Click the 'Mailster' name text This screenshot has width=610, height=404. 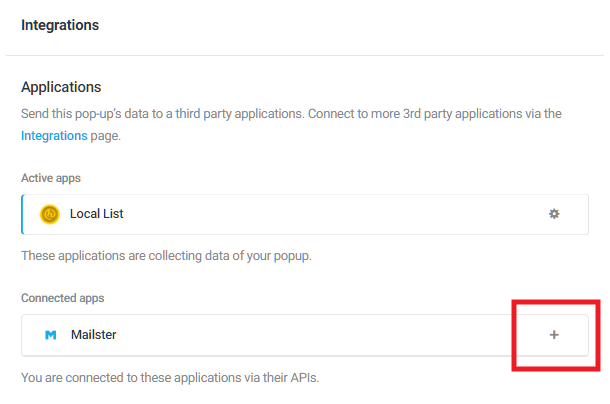[93, 335]
